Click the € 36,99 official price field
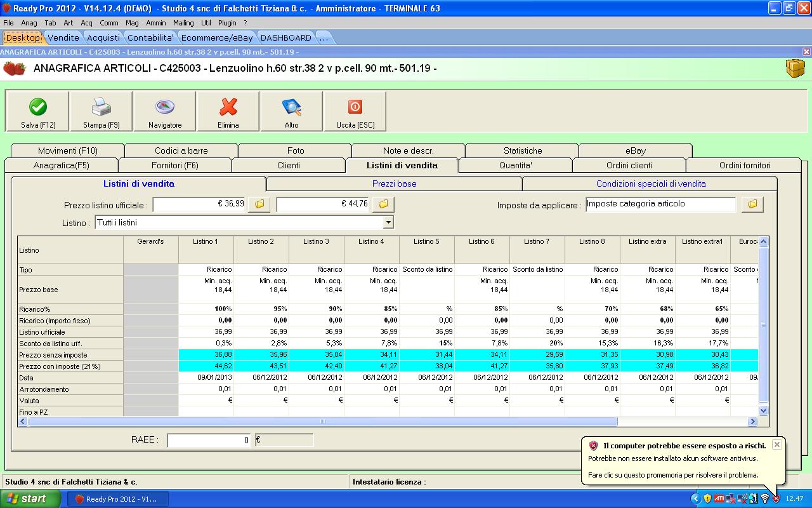Screen dimensions: 812x508 click(199, 204)
